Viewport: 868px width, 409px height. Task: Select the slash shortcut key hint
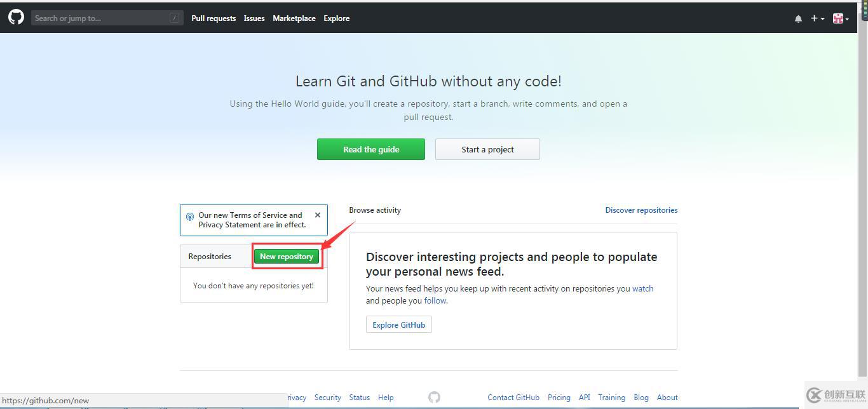[x=174, y=18]
